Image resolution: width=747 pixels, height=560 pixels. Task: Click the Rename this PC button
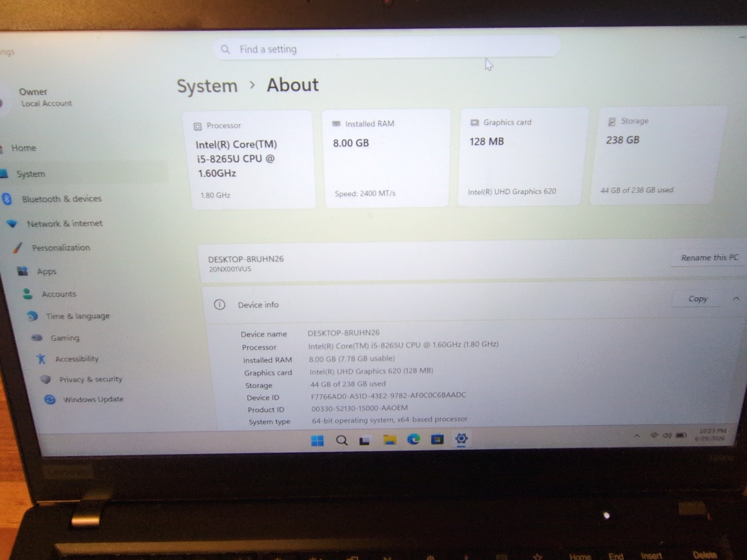[709, 258]
